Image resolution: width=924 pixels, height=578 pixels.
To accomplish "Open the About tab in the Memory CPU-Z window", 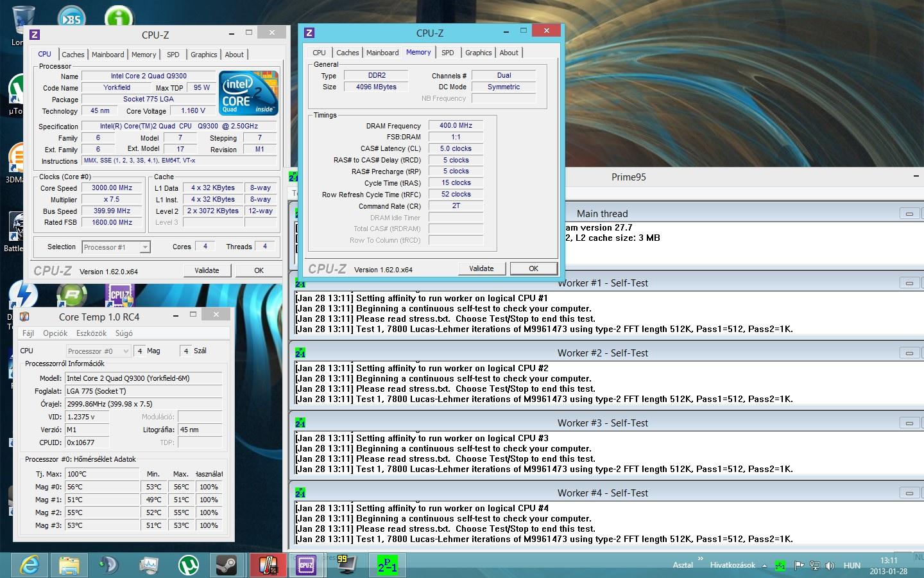I will pos(509,53).
